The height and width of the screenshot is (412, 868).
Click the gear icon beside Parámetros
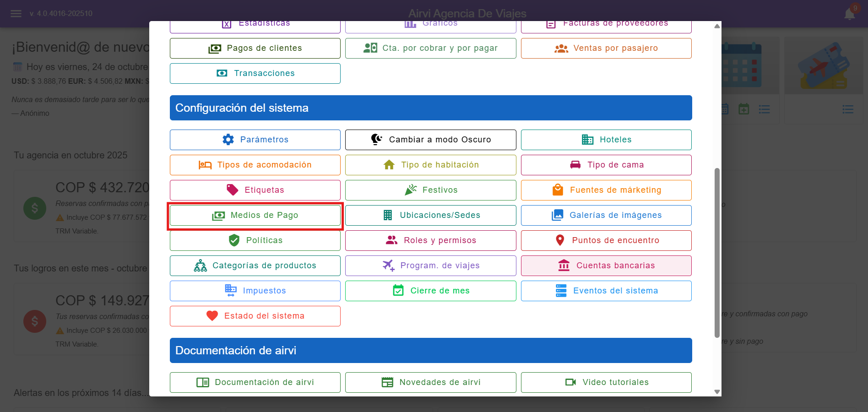point(228,140)
